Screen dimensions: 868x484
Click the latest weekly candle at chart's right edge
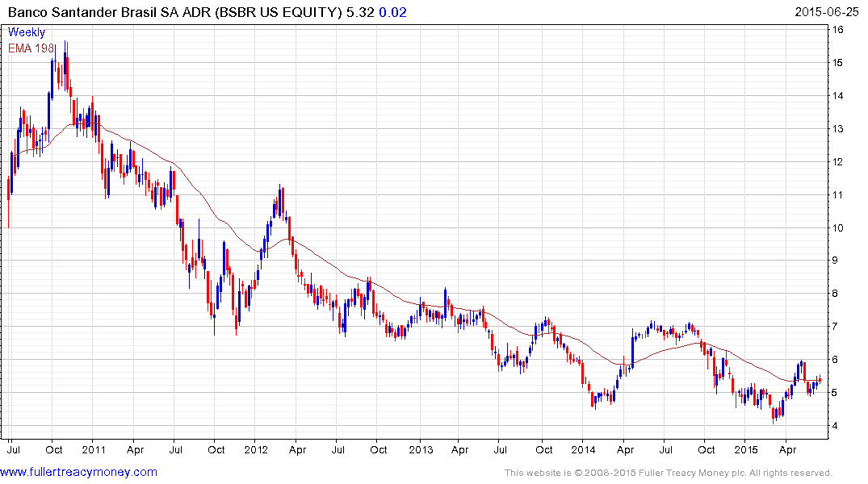pos(820,379)
